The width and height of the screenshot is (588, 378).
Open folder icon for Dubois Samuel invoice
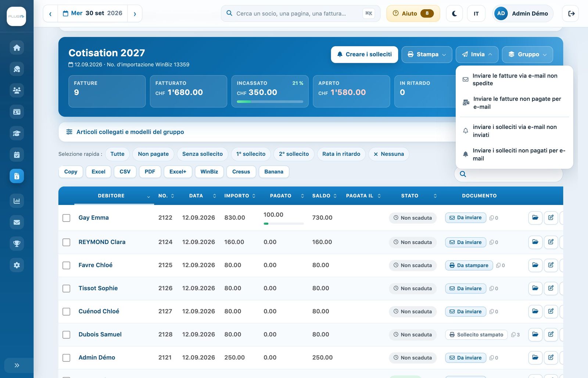coord(535,335)
